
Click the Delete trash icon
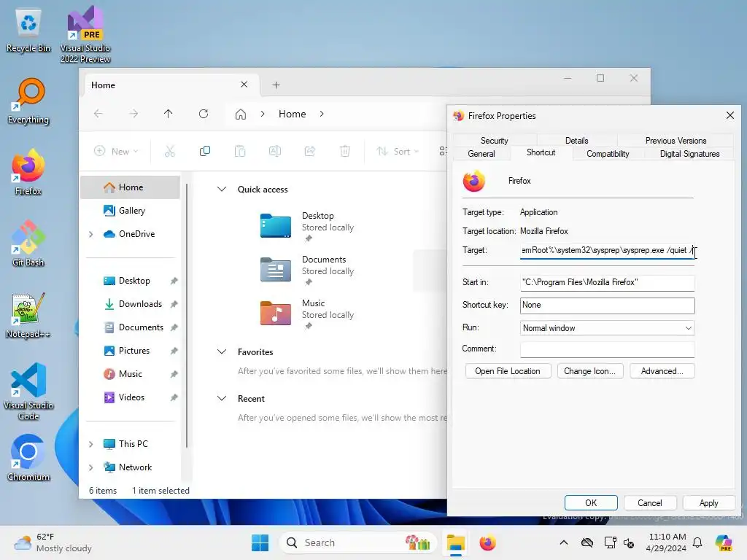[x=345, y=152]
